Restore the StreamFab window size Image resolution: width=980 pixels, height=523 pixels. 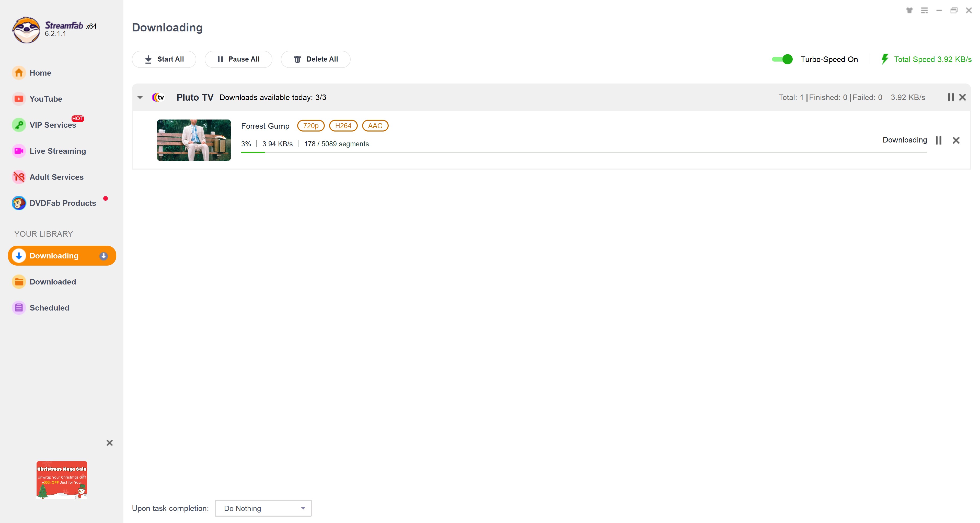pos(954,10)
